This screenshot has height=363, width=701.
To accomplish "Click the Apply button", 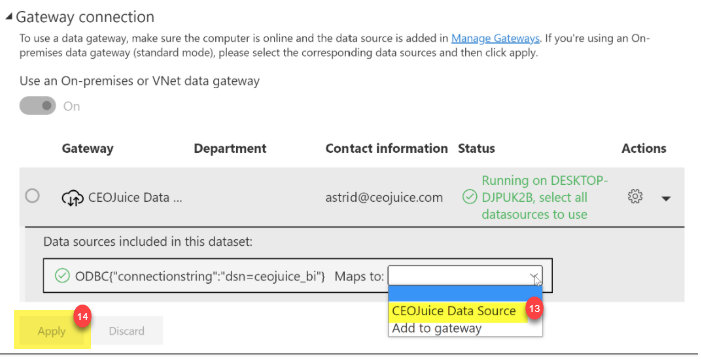I will point(52,331).
